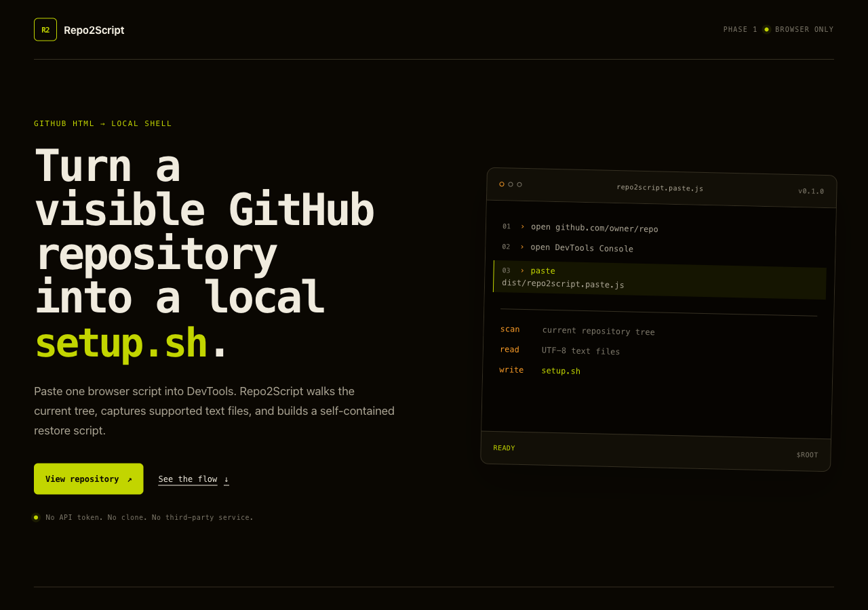
Task: Click the green dot beside 'No API token'
Action: (x=37, y=517)
